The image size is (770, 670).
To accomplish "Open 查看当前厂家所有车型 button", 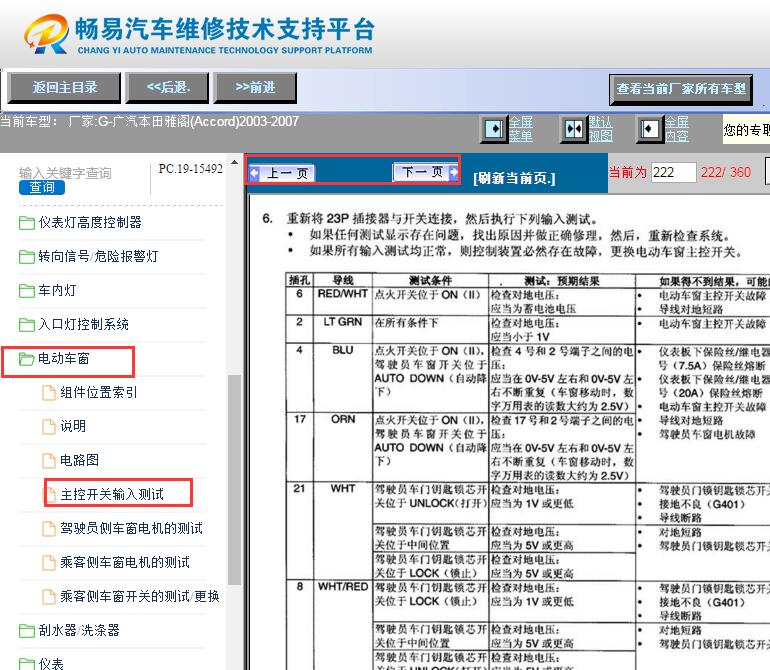I will [681, 89].
